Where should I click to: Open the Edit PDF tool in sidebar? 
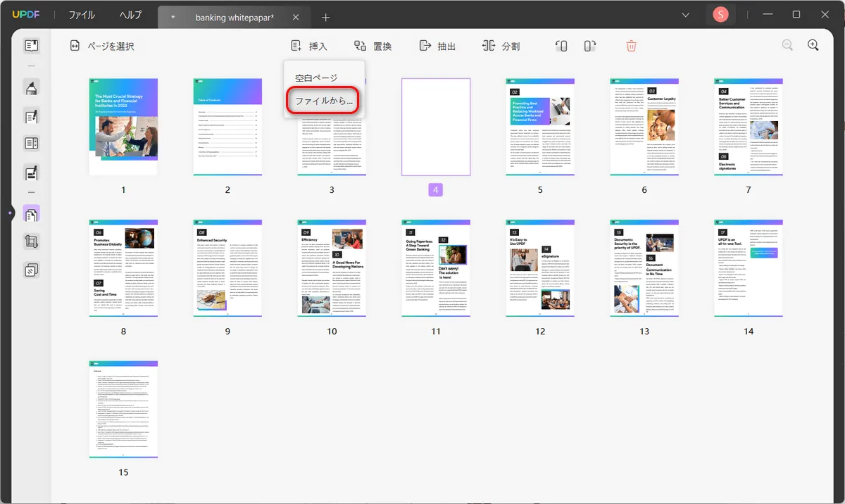[32, 116]
